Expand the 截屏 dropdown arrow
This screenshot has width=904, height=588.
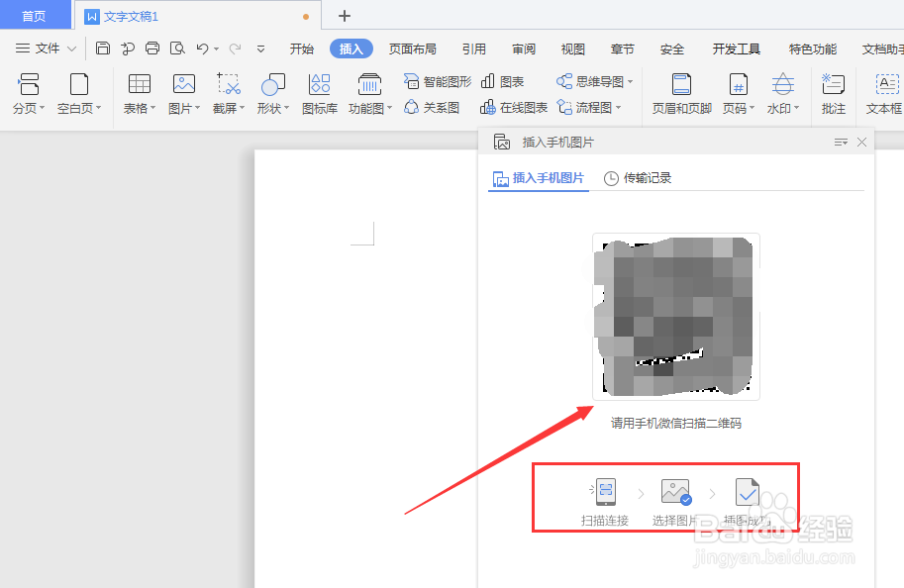coord(243,108)
